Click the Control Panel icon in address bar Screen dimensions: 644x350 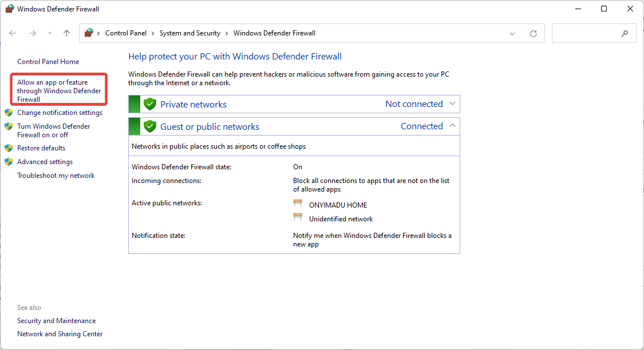point(89,33)
